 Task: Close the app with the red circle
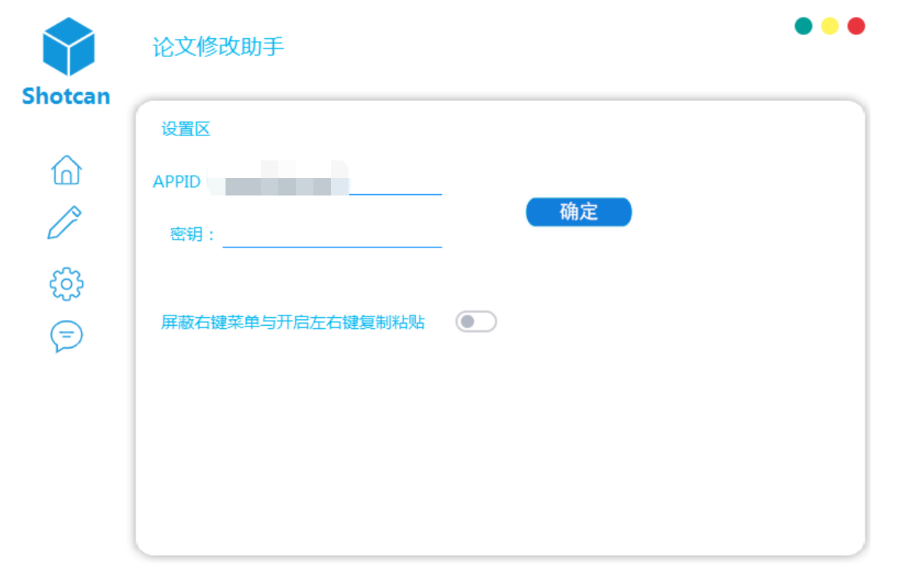856,26
